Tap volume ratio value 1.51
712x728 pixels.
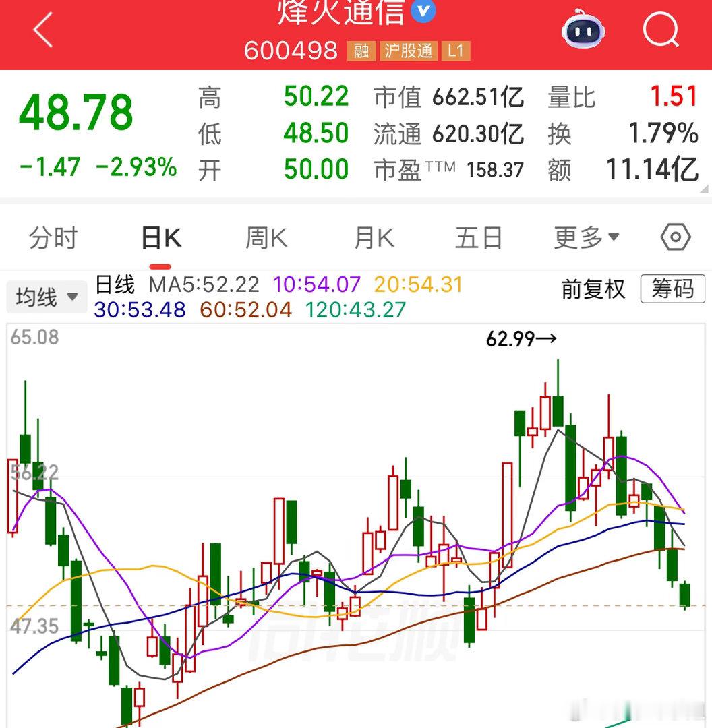point(674,96)
